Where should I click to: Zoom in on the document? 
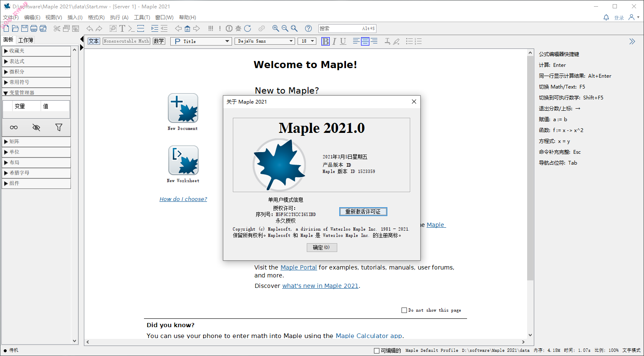276,28
